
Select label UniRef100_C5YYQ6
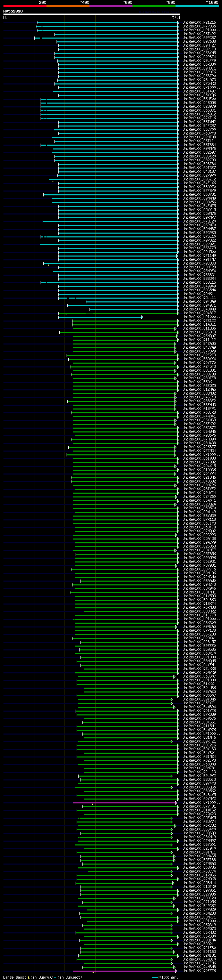point(199,95)
